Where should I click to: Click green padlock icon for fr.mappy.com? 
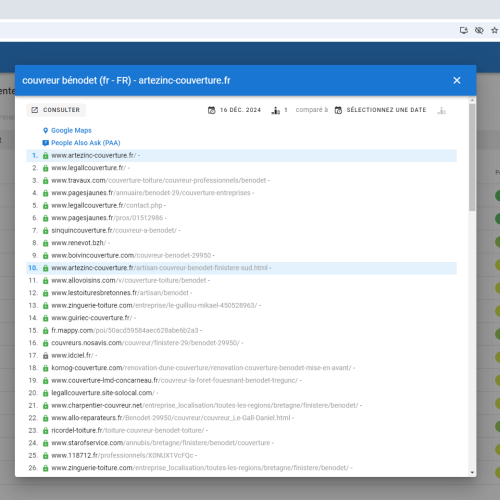tap(46, 331)
